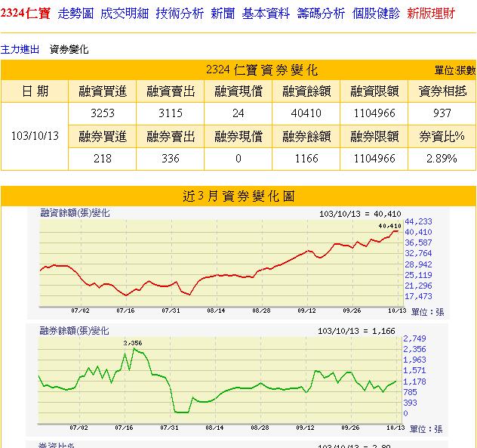The height and width of the screenshot is (448, 477).
Task: Click the 融資餘額(張)變化 chart title
Action: [75, 213]
